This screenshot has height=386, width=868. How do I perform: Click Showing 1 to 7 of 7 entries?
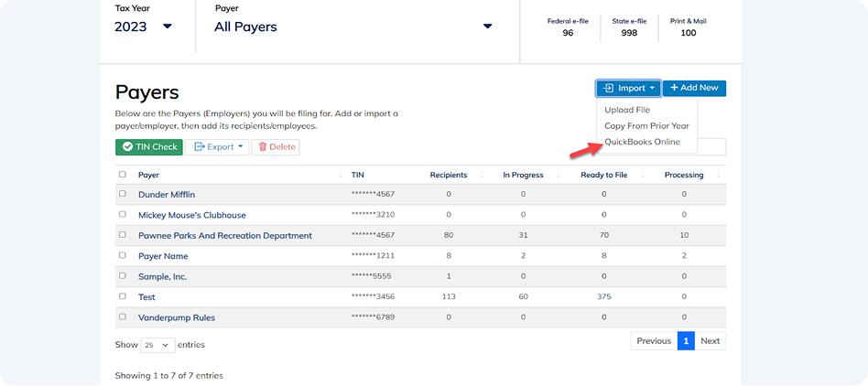coord(168,376)
